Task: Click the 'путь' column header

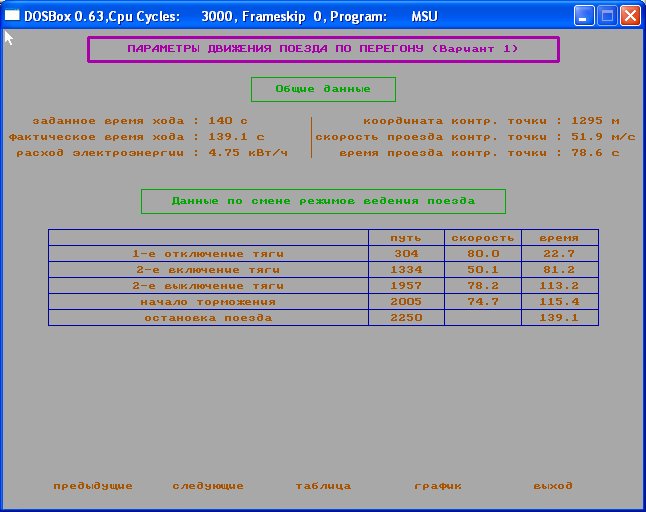Action: pyautogui.click(x=406, y=238)
